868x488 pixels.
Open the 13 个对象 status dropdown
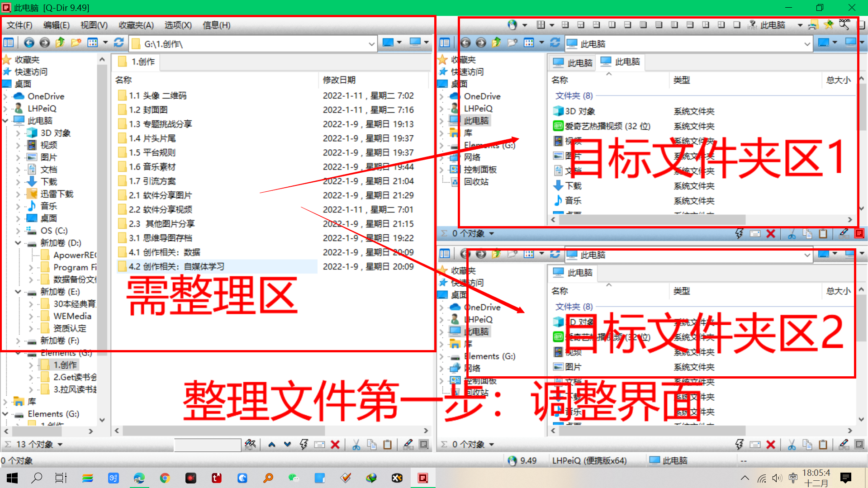pos(60,445)
